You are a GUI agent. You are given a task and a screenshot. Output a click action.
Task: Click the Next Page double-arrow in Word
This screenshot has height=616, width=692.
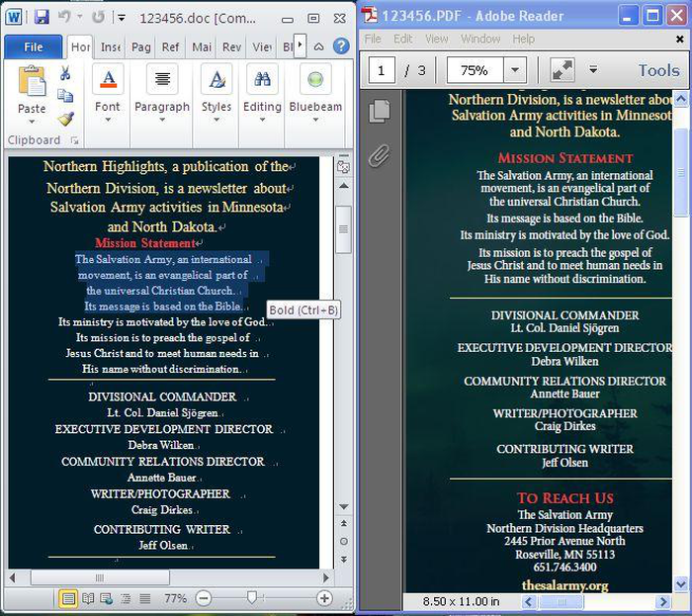344,559
